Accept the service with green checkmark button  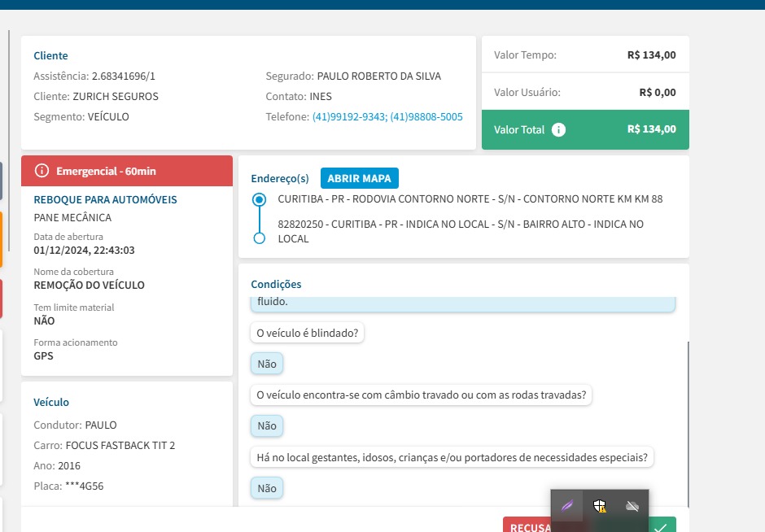click(x=661, y=526)
